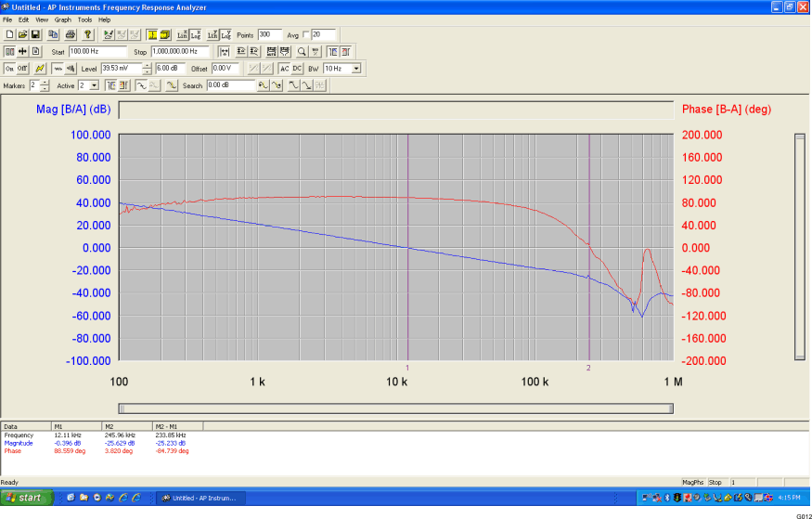The width and height of the screenshot is (812, 519).
Task: Toggle source output On button
Action: coord(10,69)
